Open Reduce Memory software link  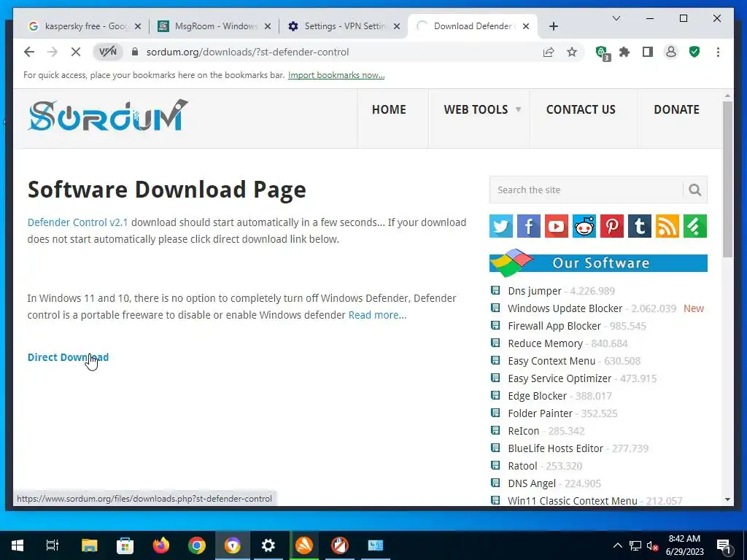[545, 343]
